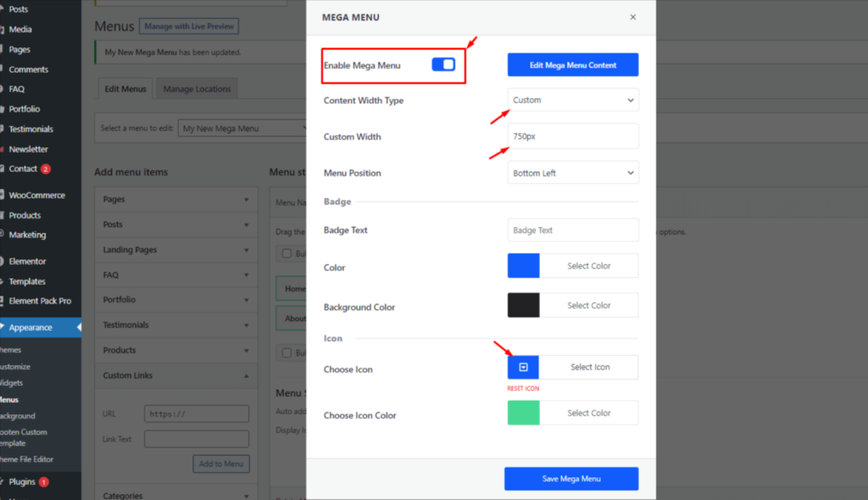Open the Products sidebar menu item
Viewport: 868px width, 500px height.
pos(25,215)
